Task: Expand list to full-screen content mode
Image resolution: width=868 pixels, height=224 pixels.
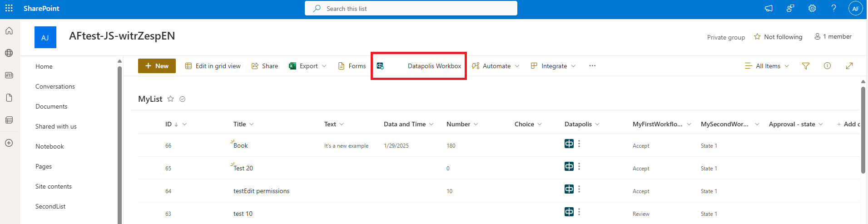Action: 849,66
